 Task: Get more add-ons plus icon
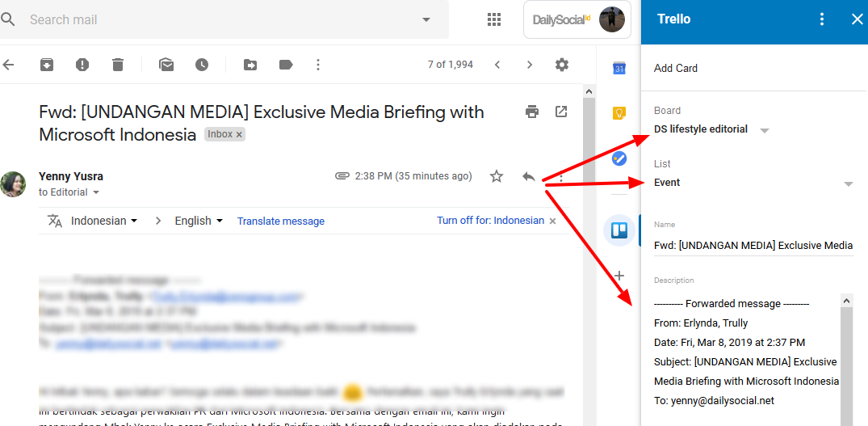619,276
